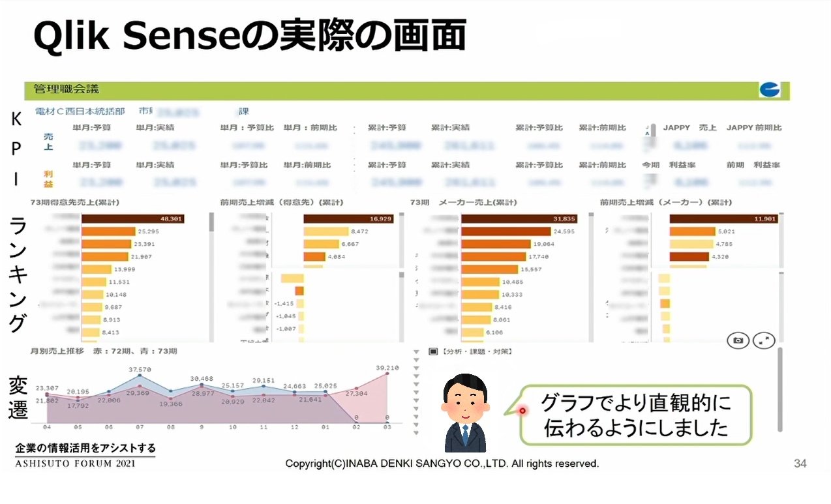The height and width of the screenshot is (504, 831).
Task: Click the 37,570 peak on the line chart
Action: [140, 375]
